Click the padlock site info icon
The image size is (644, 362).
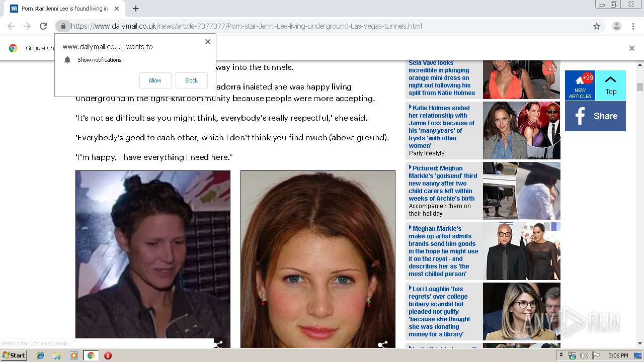(63, 26)
